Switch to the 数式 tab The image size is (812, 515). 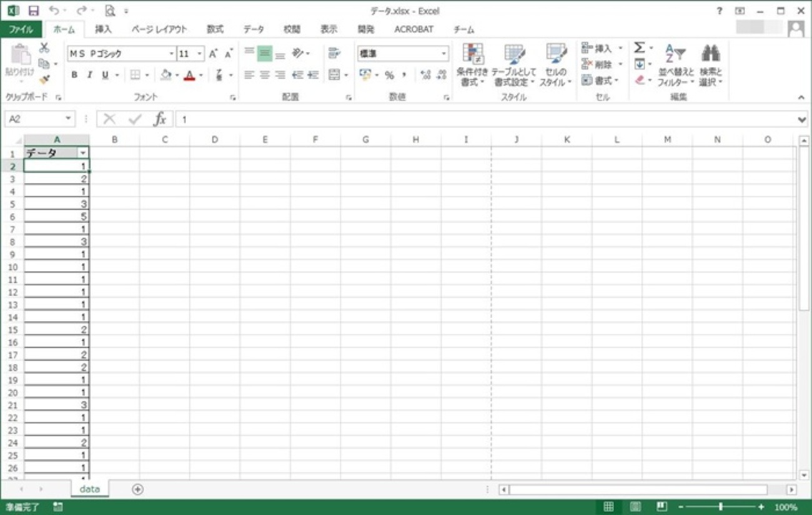(215, 29)
